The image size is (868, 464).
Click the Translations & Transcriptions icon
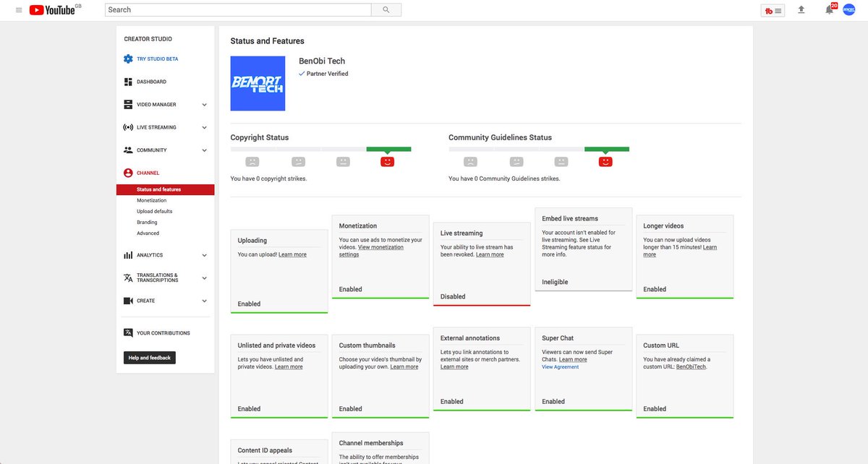[x=128, y=278]
